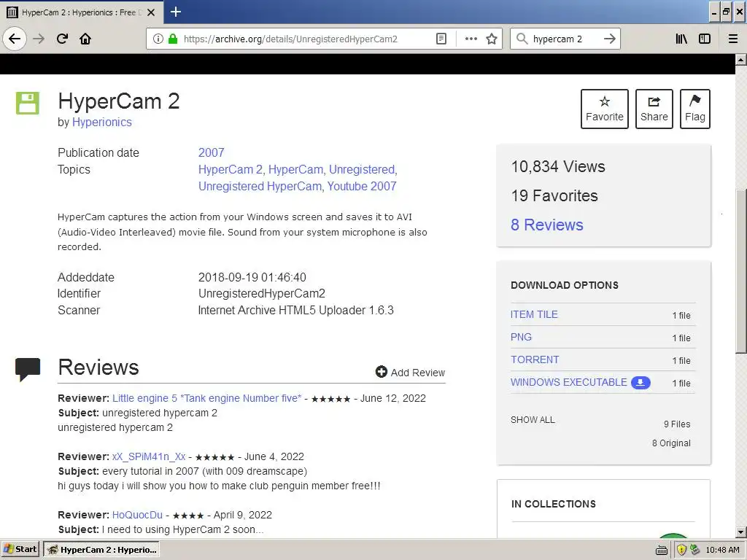Click the 19 Favorites text
The image size is (747, 560).
coord(554,195)
